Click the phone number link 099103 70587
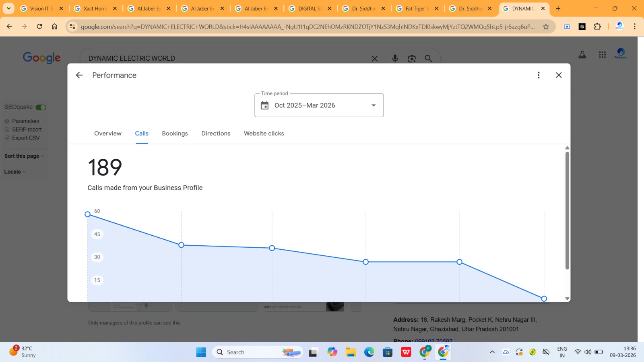The height and width of the screenshot is (362, 644). point(433,341)
